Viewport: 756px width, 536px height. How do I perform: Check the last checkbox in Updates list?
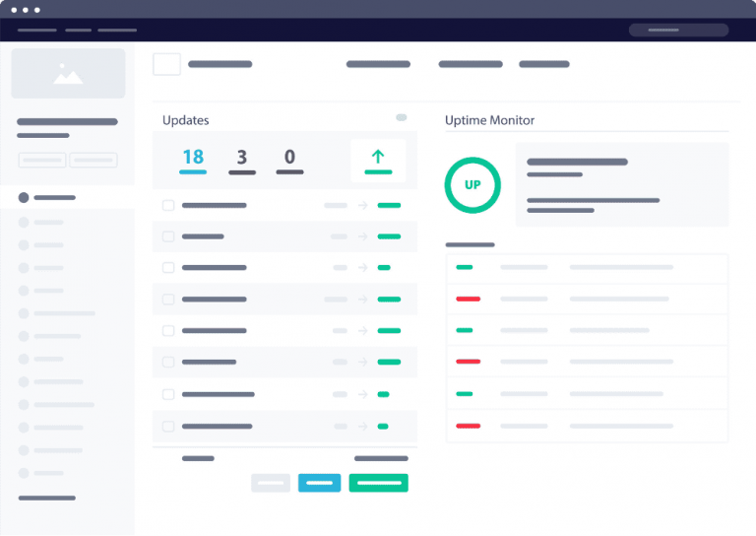pos(168,427)
